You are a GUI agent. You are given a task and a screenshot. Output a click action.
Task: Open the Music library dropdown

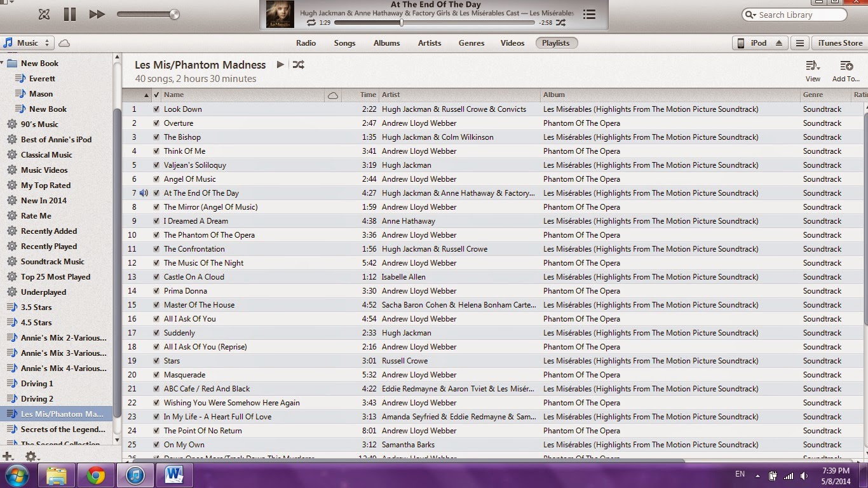[28, 43]
